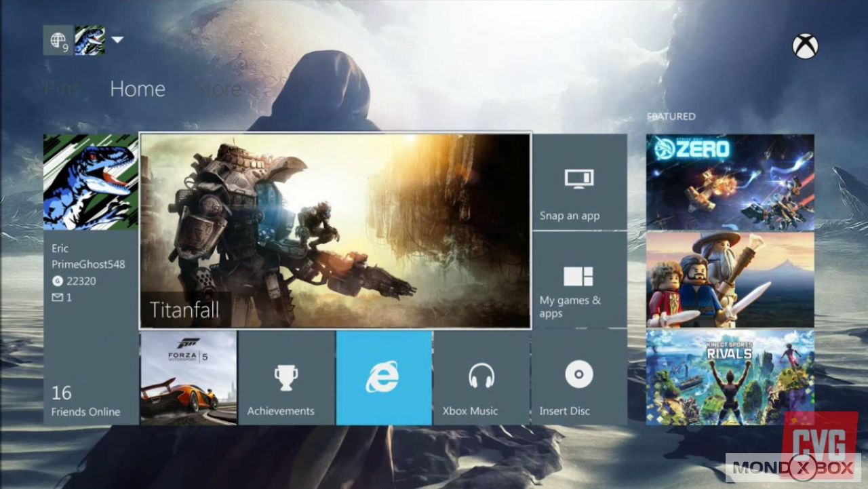Open the globe notifications icon
The height and width of the screenshot is (489, 868).
point(58,41)
